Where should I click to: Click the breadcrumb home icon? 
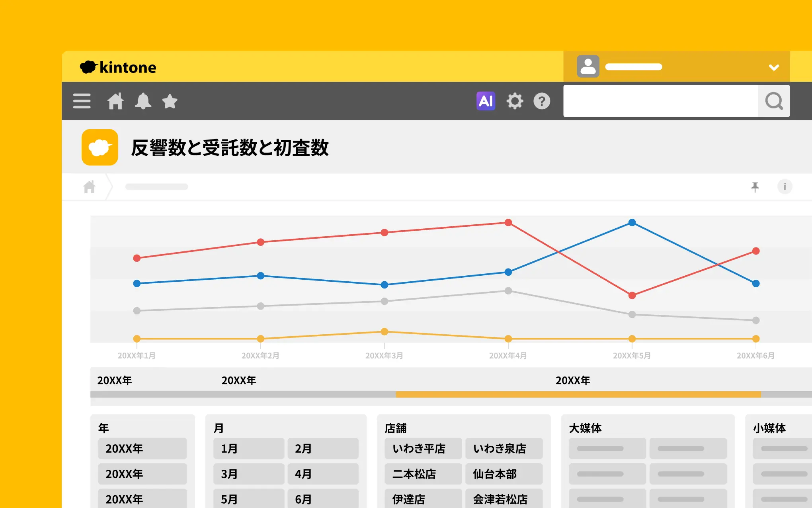click(x=90, y=186)
